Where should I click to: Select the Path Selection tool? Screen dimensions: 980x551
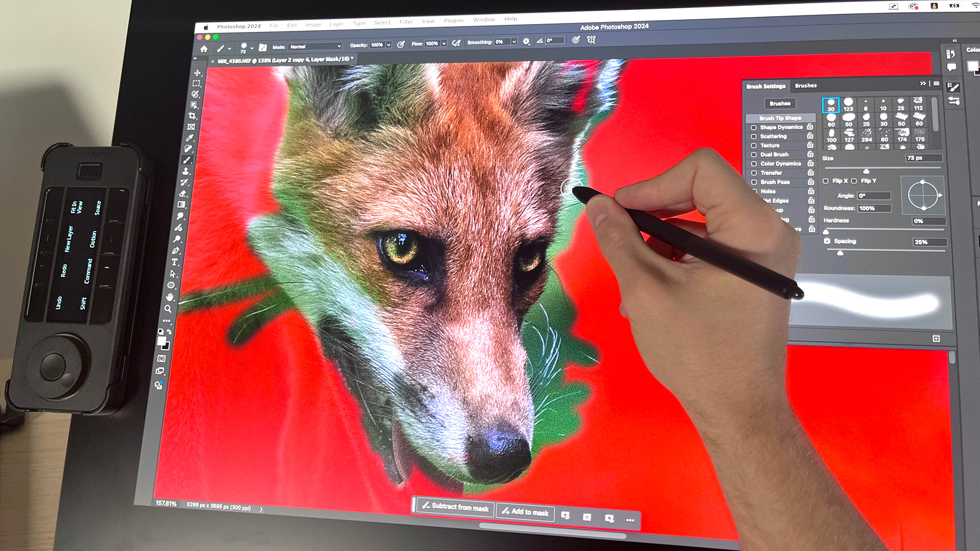[x=173, y=274]
